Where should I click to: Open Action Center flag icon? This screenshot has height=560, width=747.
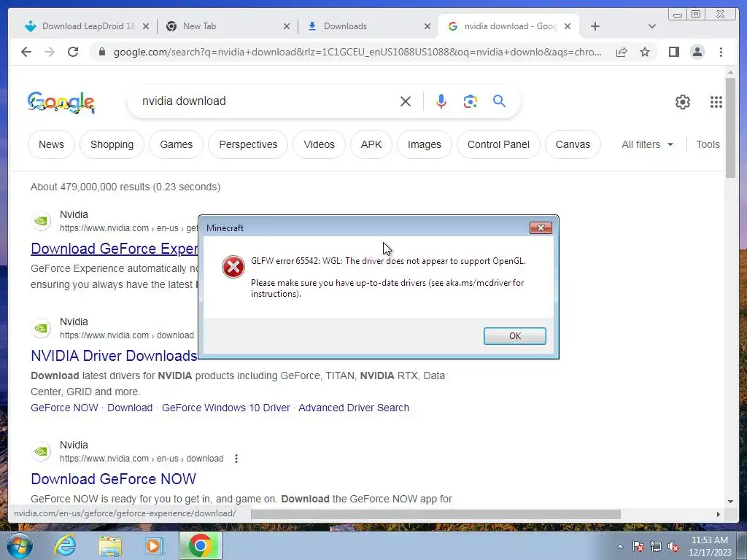pos(638,546)
